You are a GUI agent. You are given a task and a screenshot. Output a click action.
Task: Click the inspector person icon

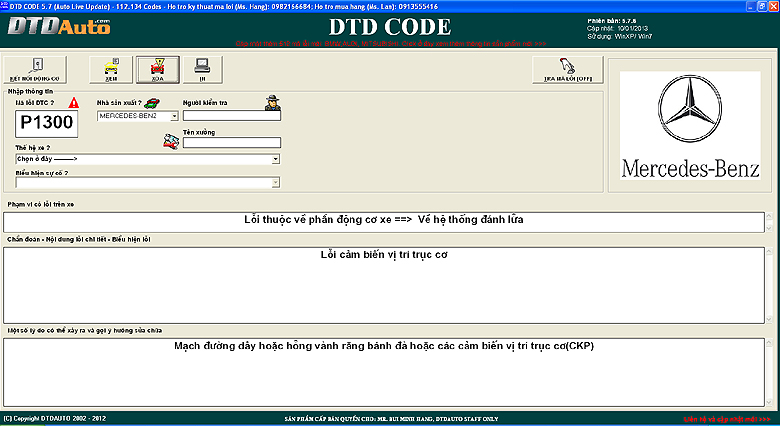272,102
